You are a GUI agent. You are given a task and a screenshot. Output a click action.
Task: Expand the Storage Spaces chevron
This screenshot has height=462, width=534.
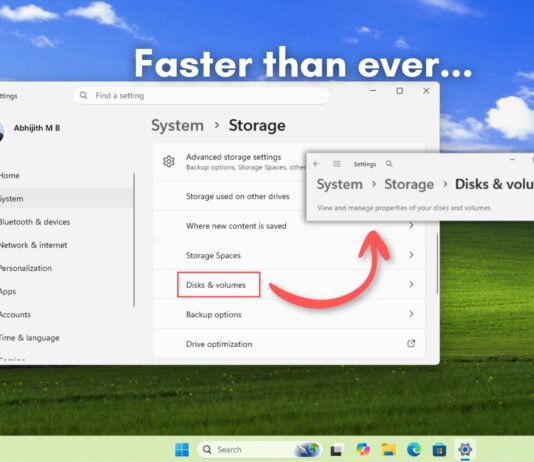[x=411, y=255]
